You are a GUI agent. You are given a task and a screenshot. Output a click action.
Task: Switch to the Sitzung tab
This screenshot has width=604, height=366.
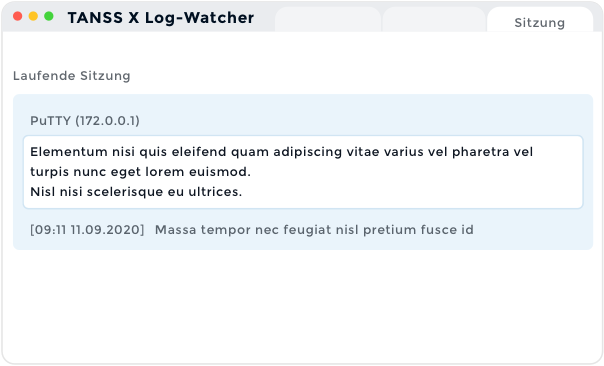pyautogui.click(x=540, y=21)
